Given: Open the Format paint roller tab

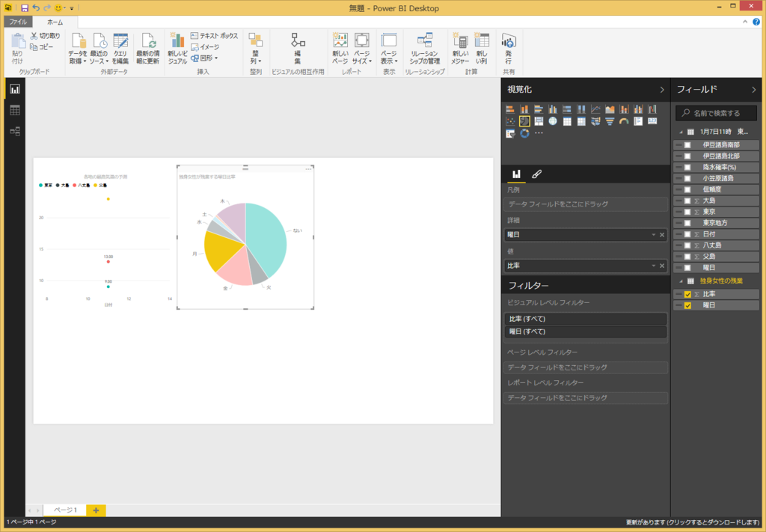Looking at the screenshot, I should click(536, 174).
